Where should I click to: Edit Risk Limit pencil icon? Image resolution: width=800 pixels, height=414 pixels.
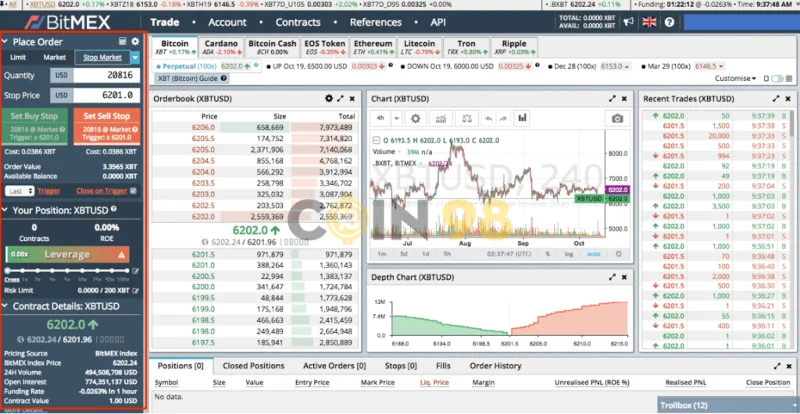pyautogui.click(x=136, y=290)
